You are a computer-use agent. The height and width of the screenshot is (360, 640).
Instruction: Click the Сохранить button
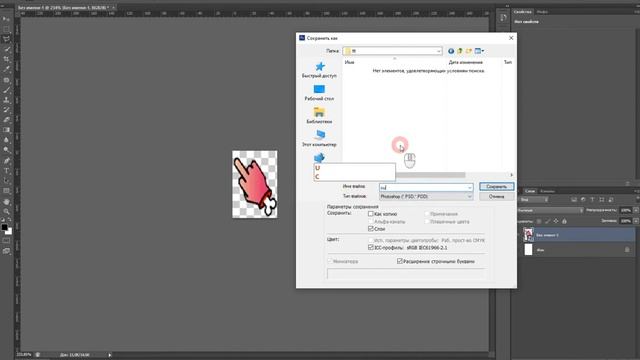496,187
